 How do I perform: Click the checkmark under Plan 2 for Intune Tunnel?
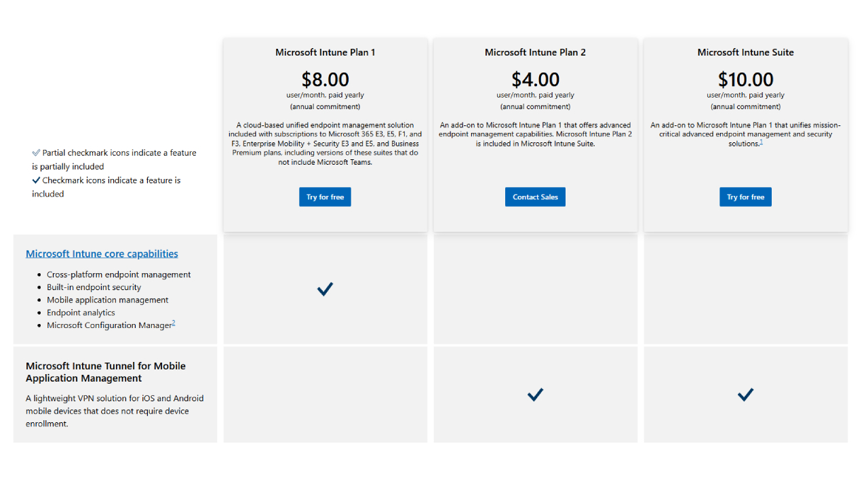(x=535, y=394)
